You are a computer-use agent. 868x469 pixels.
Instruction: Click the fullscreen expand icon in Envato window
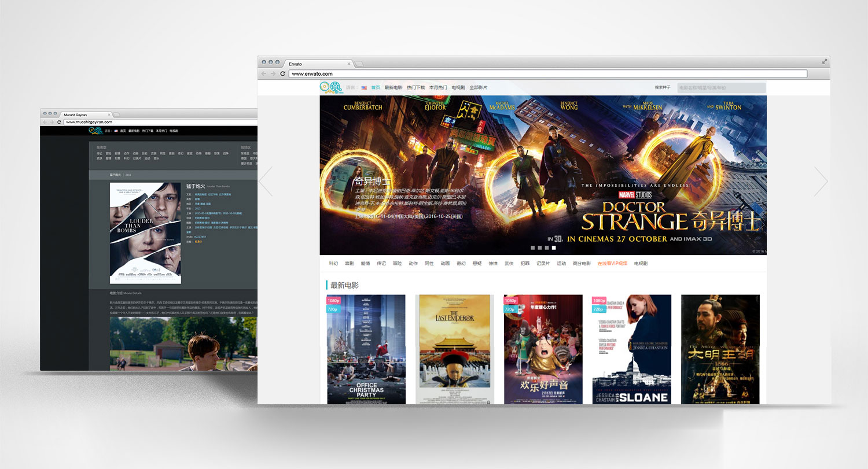point(825,61)
